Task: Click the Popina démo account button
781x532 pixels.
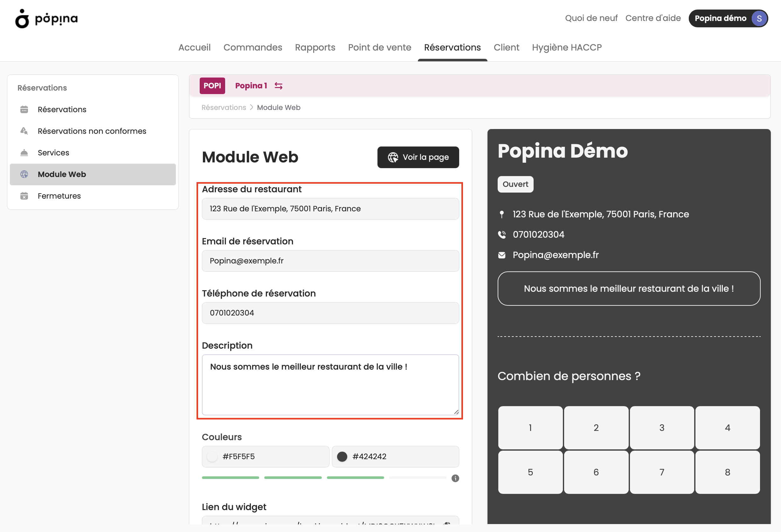Action: pos(728,18)
